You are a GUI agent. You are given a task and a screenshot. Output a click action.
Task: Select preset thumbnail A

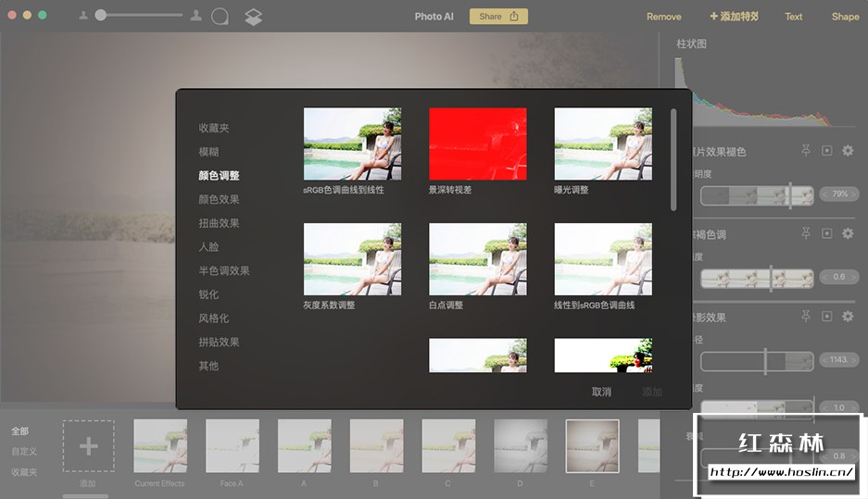coord(304,446)
